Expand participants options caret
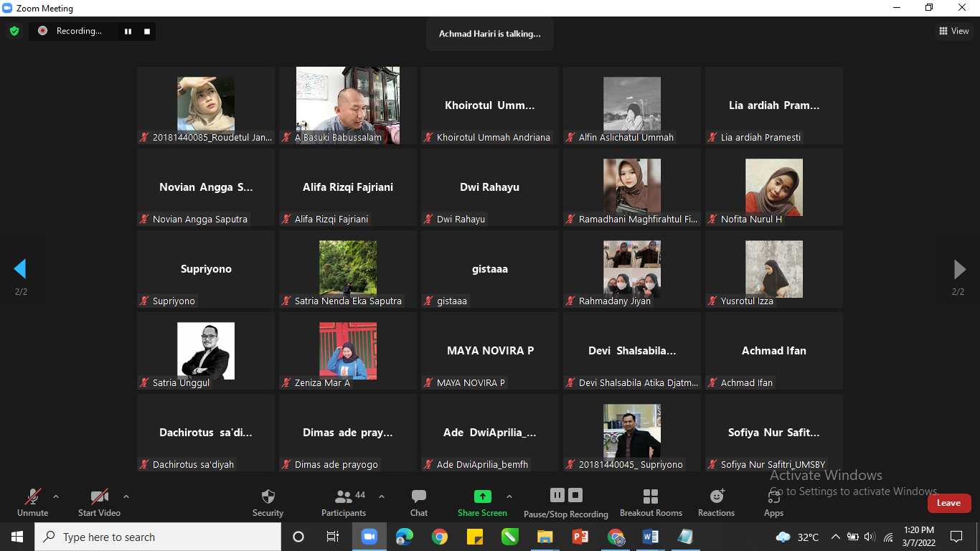The height and width of the screenshot is (551, 980). click(x=382, y=496)
